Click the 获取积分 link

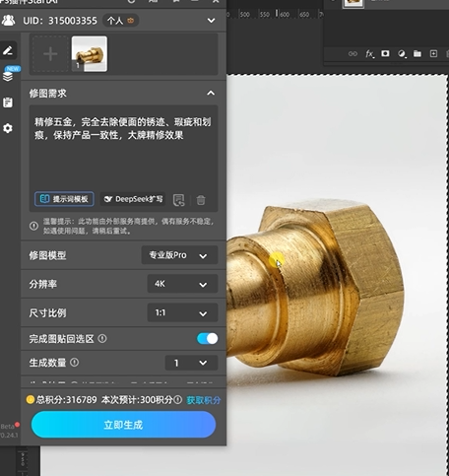click(204, 400)
